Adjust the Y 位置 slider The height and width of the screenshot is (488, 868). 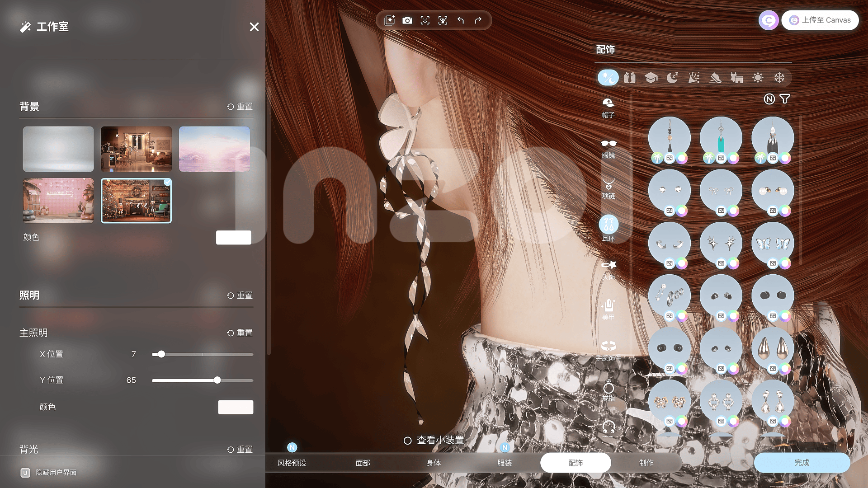tap(203, 380)
